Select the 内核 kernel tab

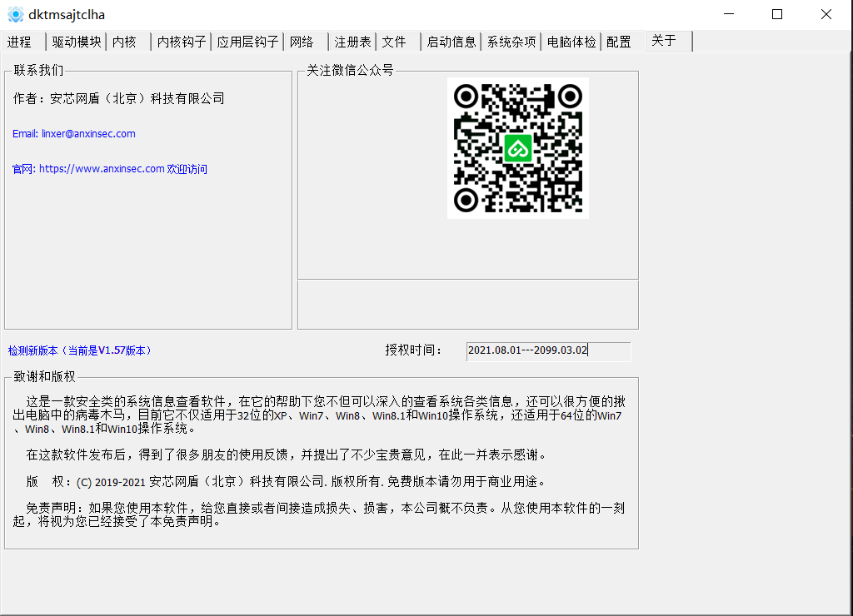(x=125, y=41)
